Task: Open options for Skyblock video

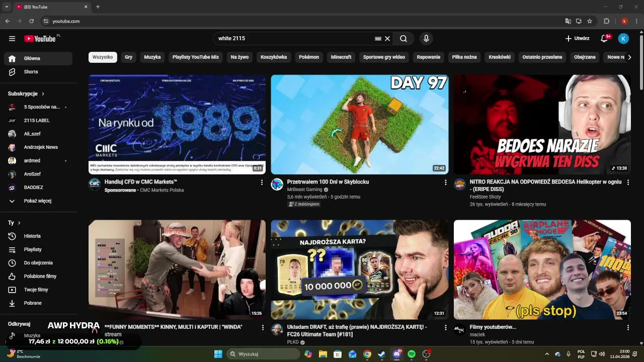Action: point(445,183)
